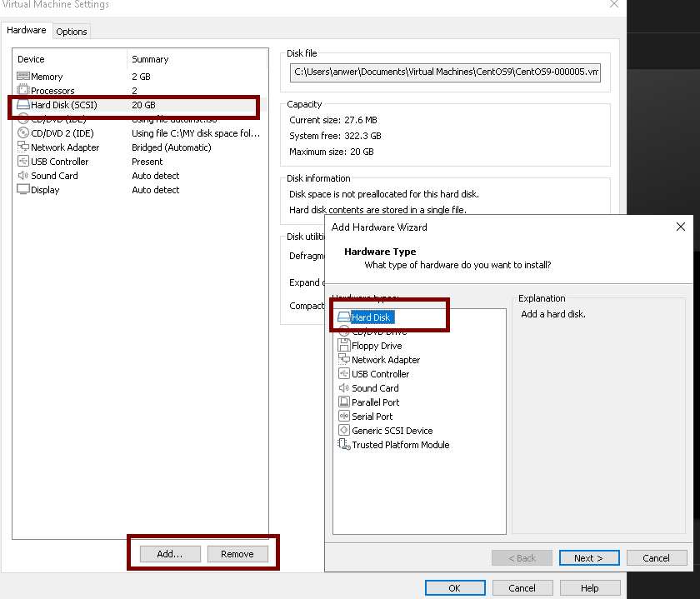Open Help for Virtual Machine Settings
This screenshot has width=700, height=599.
click(590, 588)
